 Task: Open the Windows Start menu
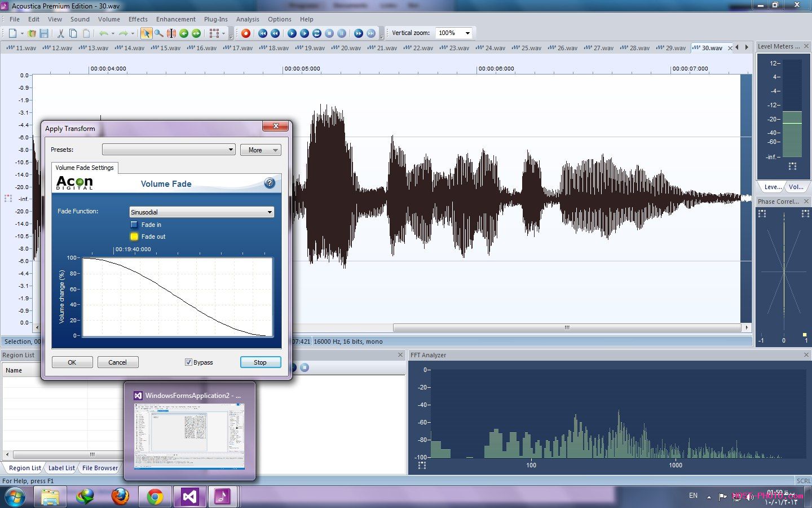click(15, 497)
